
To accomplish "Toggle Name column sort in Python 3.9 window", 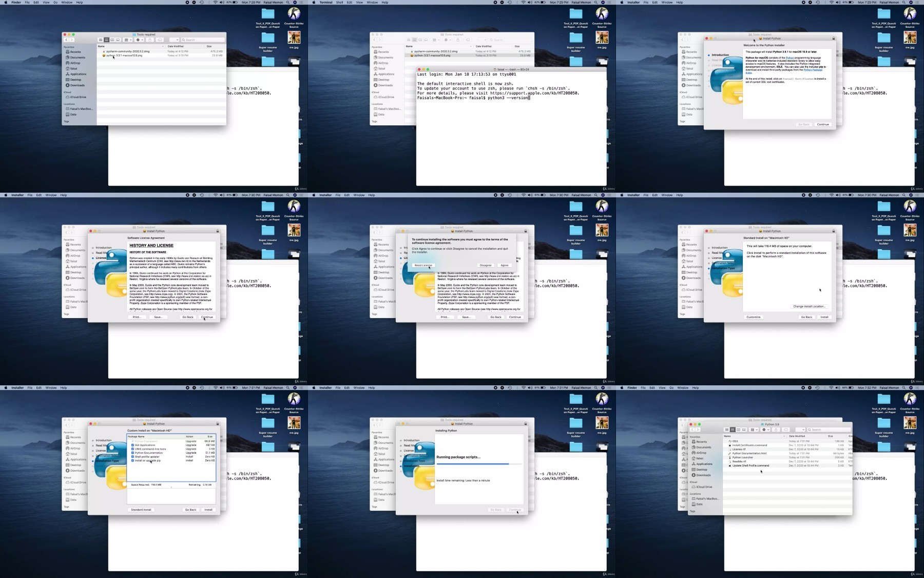I will [x=755, y=436].
